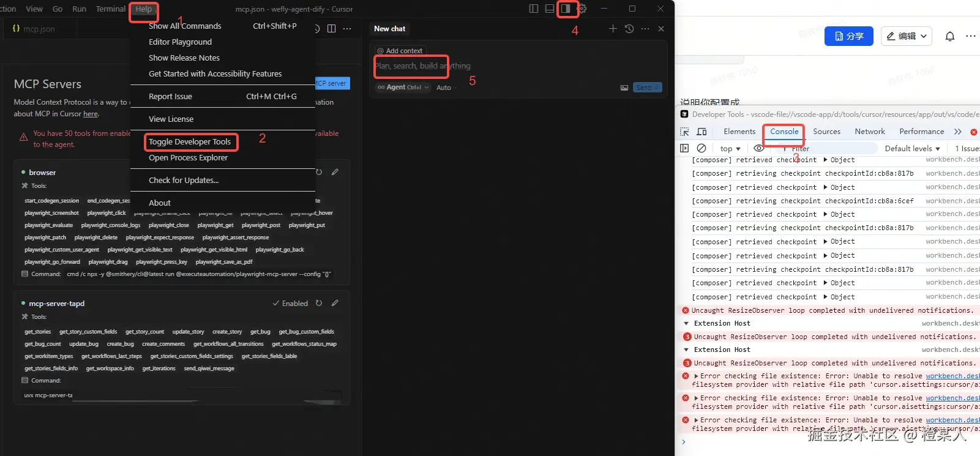Select About in Help menu
Screen dimensions: 980x456
223,203
